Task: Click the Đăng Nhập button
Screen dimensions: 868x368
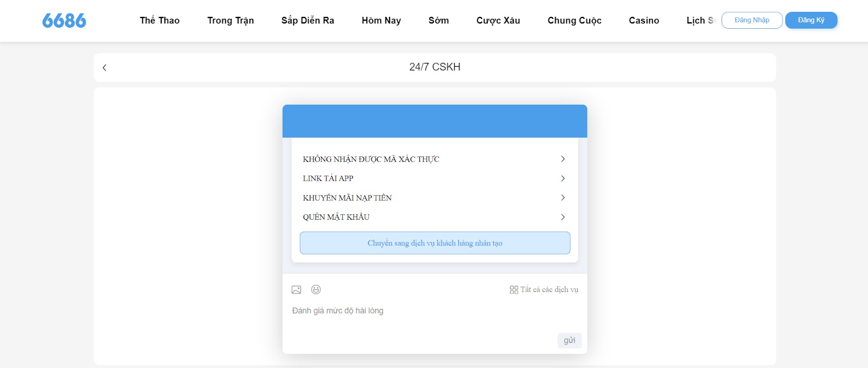Action: [x=752, y=20]
